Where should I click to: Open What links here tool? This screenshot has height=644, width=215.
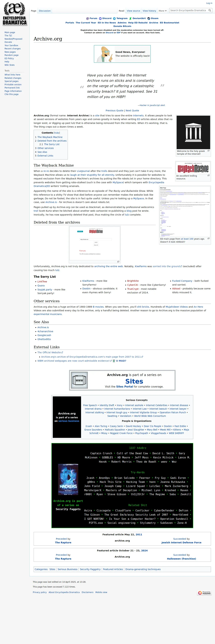12,75
